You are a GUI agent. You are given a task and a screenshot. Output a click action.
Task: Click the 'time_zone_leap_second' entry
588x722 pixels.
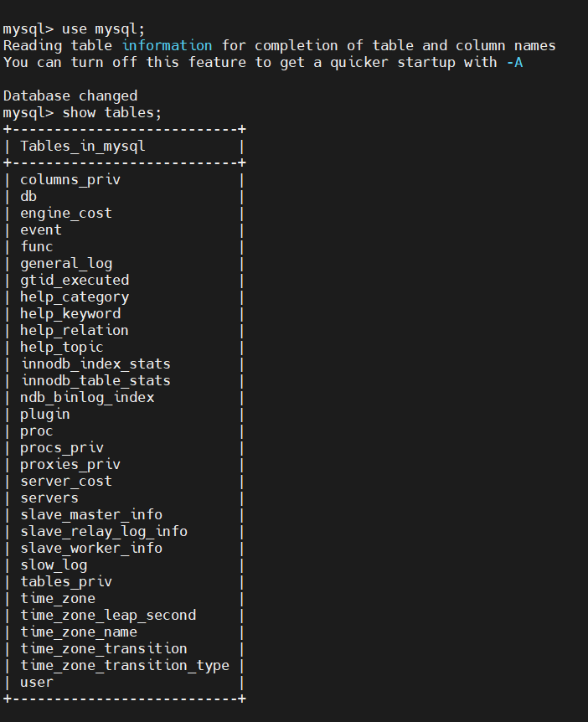tap(108, 615)
